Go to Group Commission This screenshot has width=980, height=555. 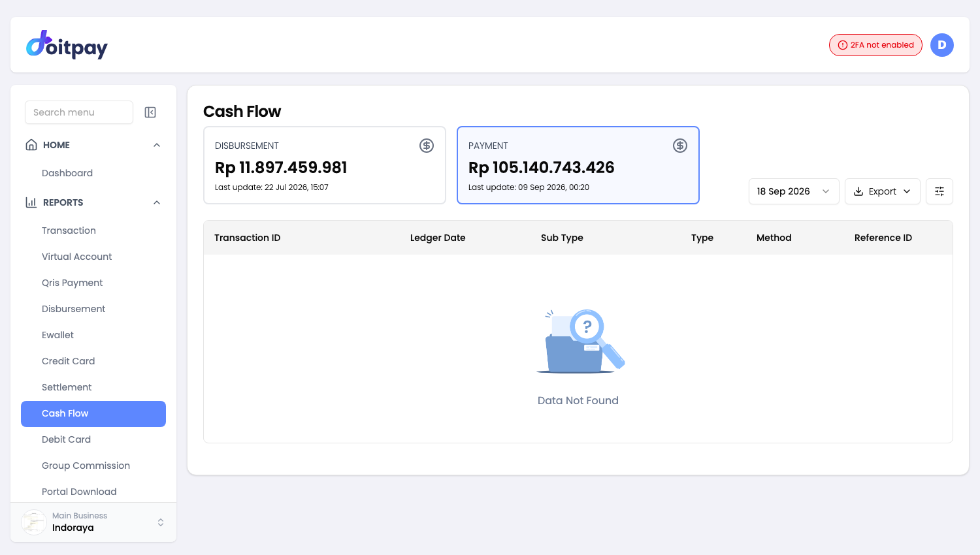[86, 466]
